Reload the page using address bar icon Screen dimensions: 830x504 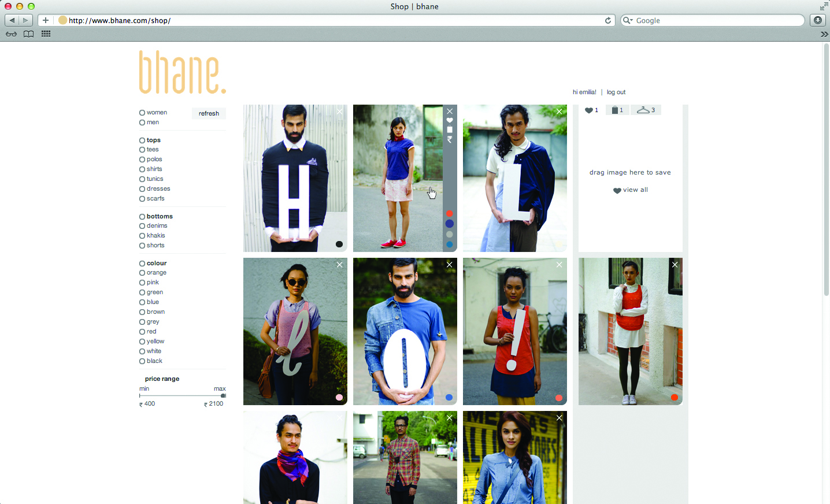(608, 20)
